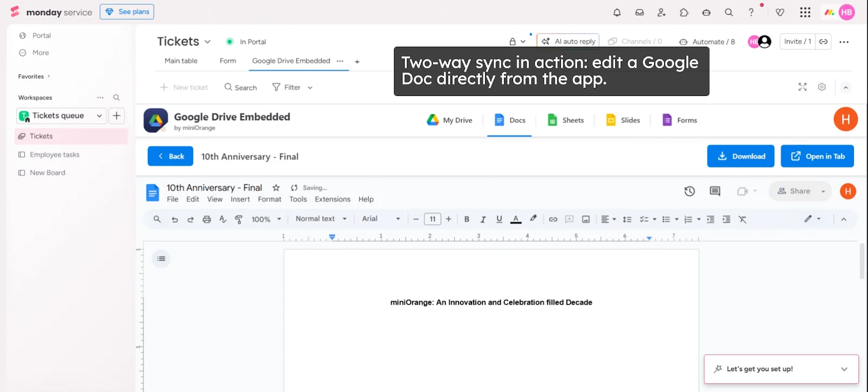Screen dimensions: 868x392
Task: Expand the Let's get you set up panel
Action: click(x=844, y=369)
